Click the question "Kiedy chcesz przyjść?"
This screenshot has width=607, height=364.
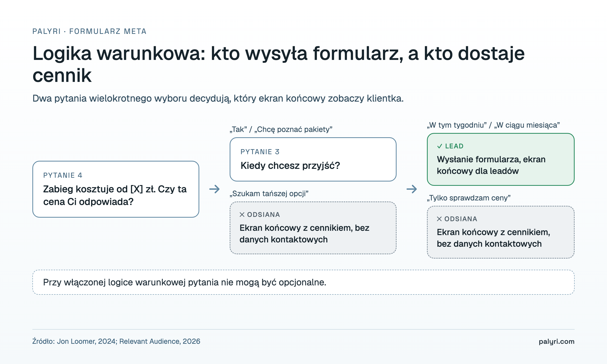pos(290,166)
